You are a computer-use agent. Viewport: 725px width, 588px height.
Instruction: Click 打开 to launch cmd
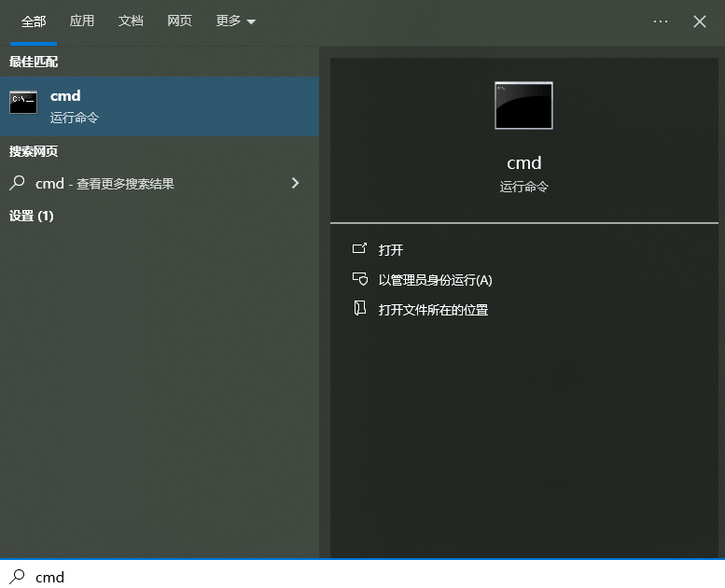391,250
